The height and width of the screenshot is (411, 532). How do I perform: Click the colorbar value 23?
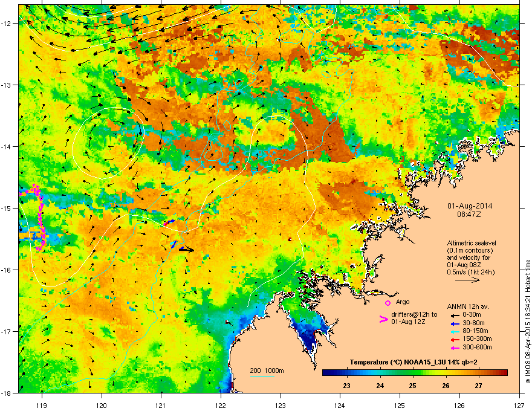346,386
